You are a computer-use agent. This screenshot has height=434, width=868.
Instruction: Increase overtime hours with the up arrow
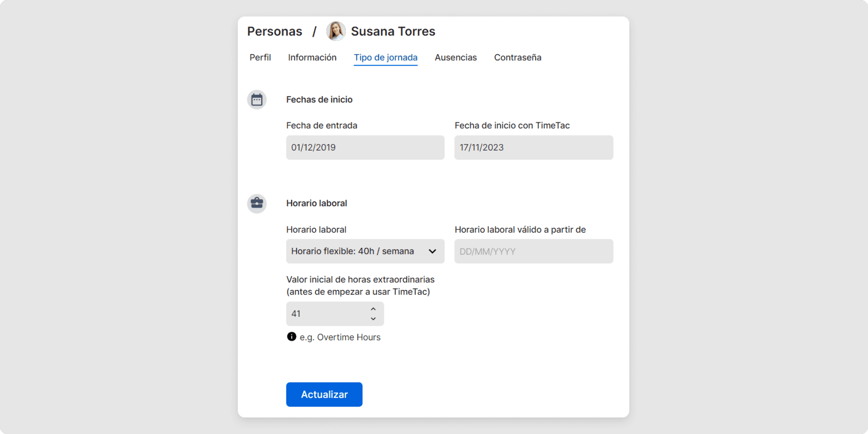[373, 308]
